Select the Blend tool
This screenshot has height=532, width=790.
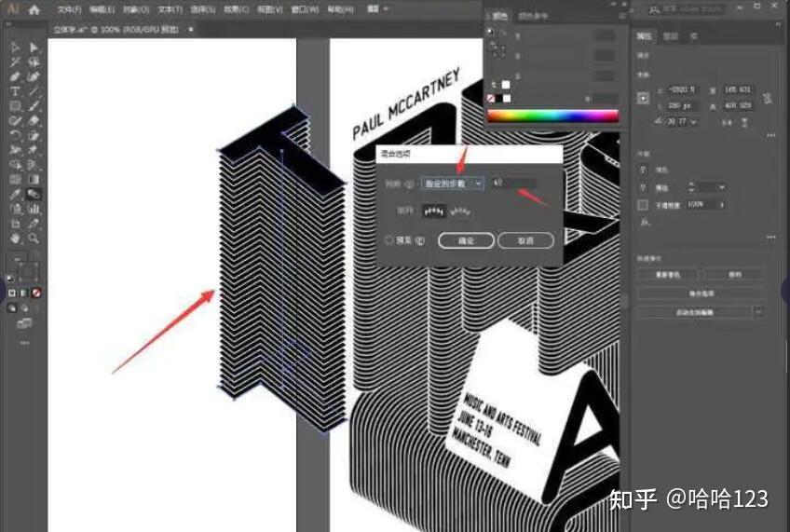click(34, 194)
